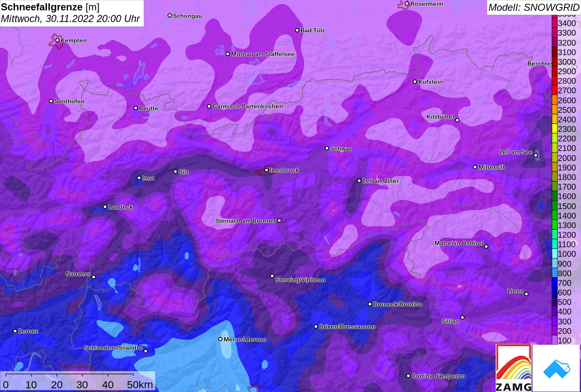The image size is (581, 392).
Task: Select the Kitzbühel location marker
Action: click(457, 120)
